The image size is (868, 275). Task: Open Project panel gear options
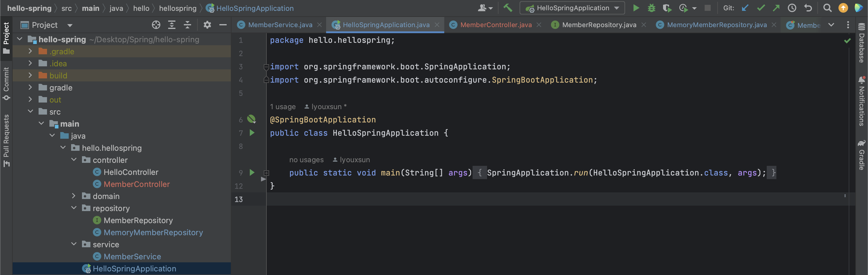coord(207,25)
